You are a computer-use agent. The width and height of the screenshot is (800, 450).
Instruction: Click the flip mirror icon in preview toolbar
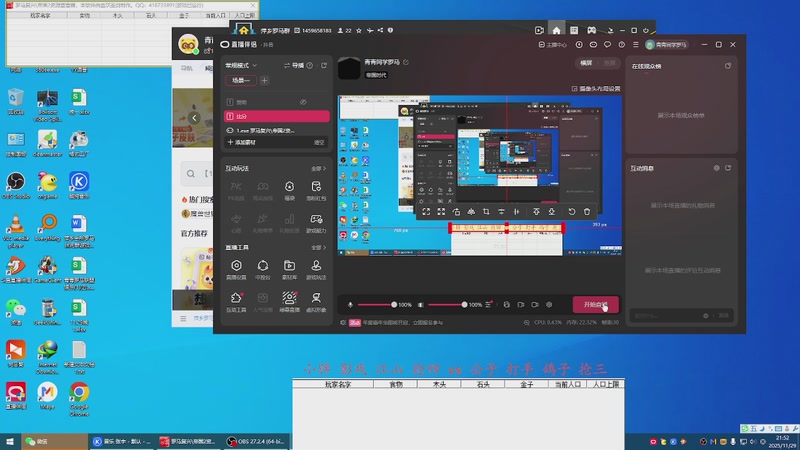click(471, 212)
